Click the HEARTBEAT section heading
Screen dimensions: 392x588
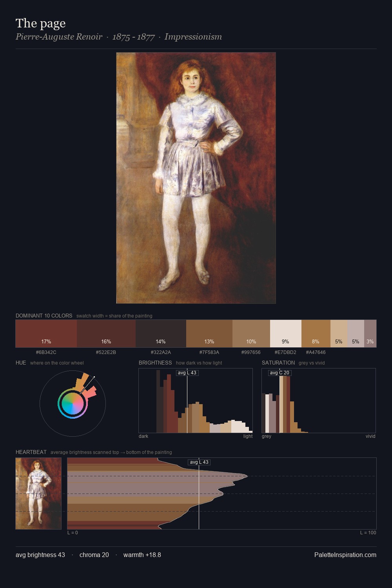coord(31,452)
